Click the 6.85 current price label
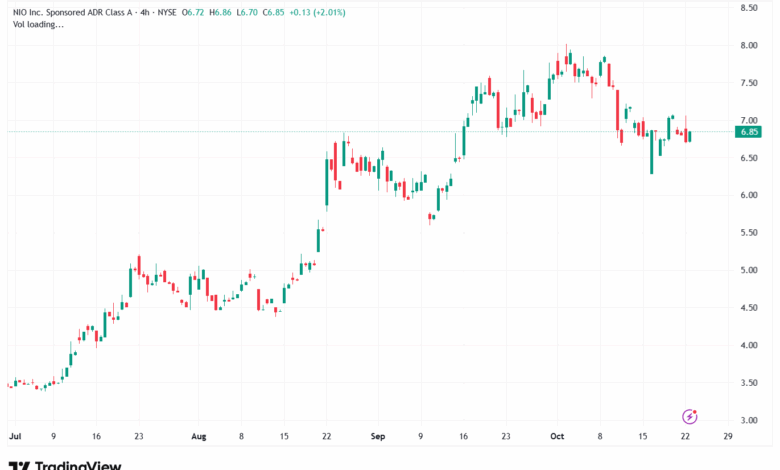This screenshot has height=470, width=780. click(748, 132)
